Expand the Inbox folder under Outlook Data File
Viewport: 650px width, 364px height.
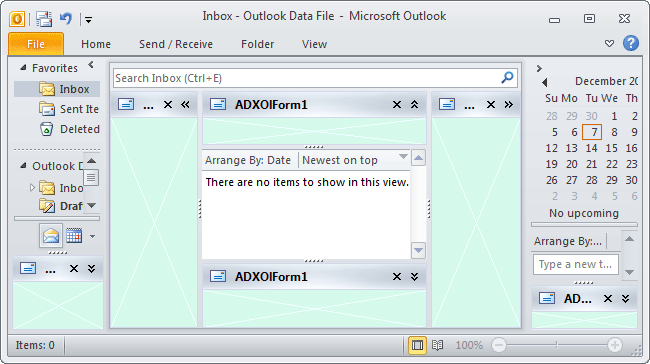coord(32,188)
